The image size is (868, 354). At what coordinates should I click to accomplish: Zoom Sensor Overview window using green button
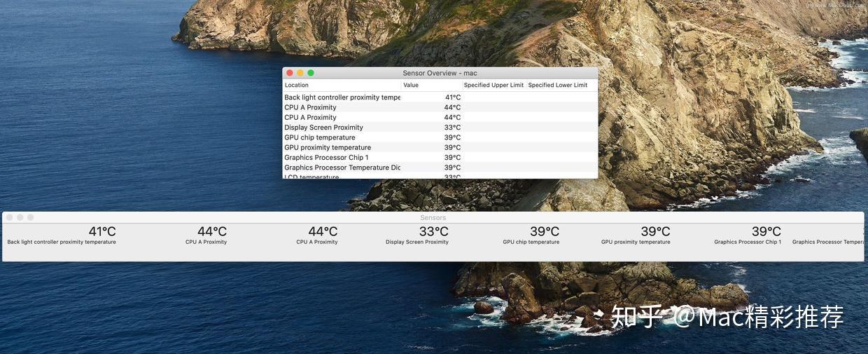coord(311,73)
